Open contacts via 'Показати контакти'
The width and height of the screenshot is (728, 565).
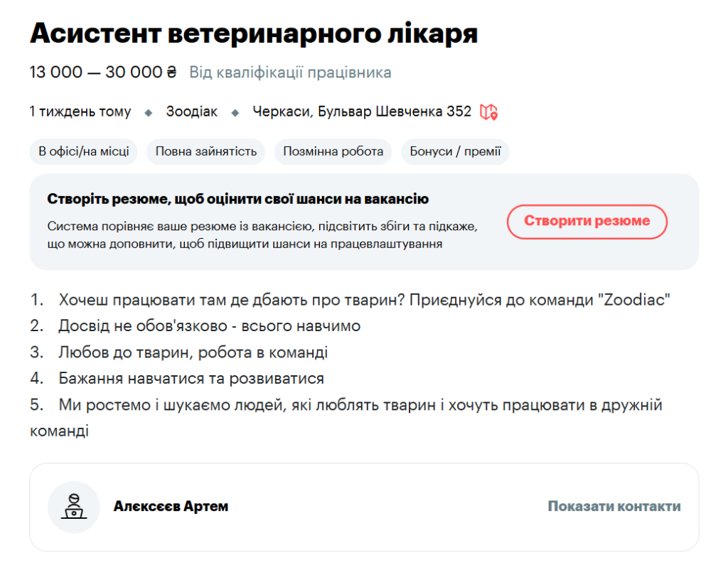point(613,506)
